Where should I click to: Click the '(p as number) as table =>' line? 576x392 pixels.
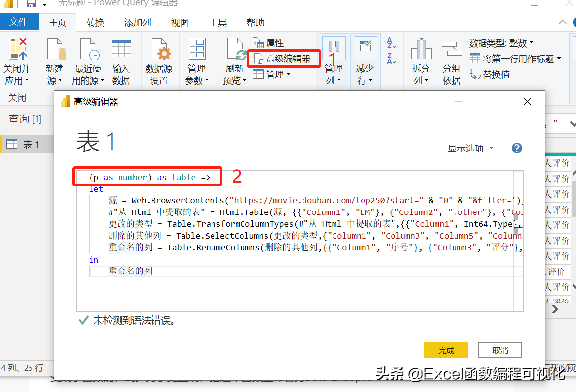pyautogui.click(x=150, y=177)
